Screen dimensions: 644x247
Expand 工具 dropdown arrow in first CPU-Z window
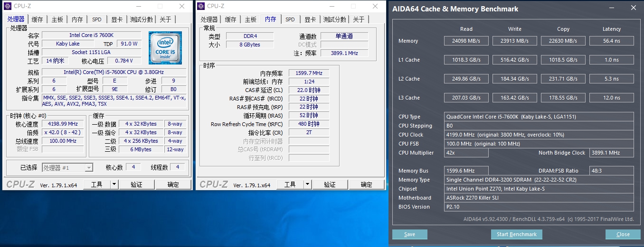(114, 184)
